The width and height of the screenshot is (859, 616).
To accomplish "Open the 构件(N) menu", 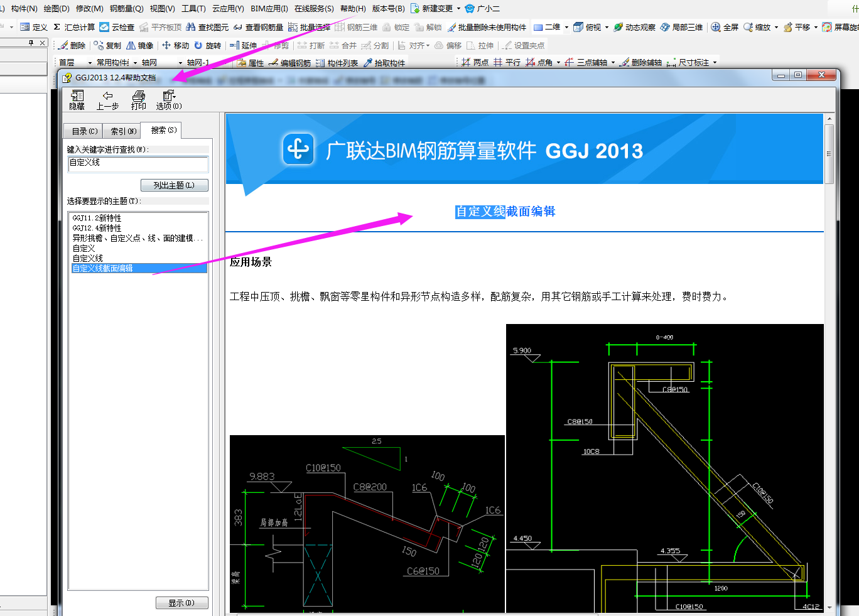I will (24, 9).
